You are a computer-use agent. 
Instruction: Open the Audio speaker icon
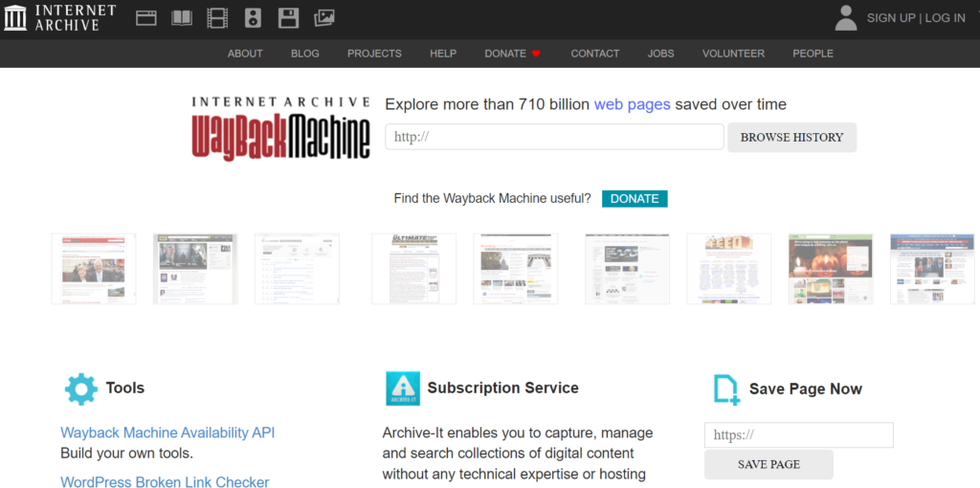(253, 17)
